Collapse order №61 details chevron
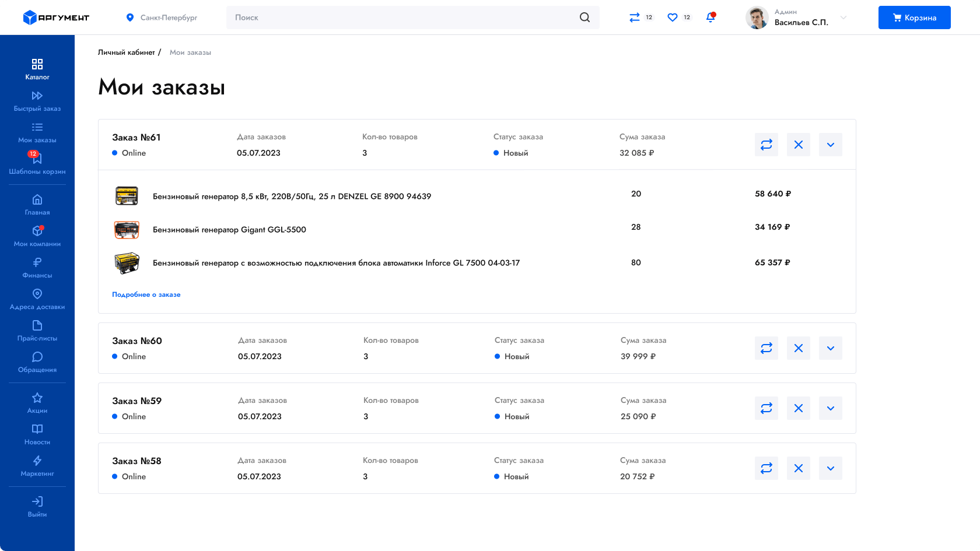 831,145
